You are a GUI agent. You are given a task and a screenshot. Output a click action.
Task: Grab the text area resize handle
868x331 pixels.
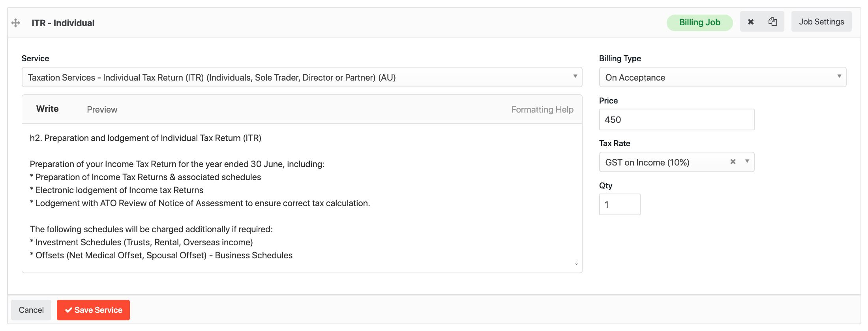tap(576, 263)
